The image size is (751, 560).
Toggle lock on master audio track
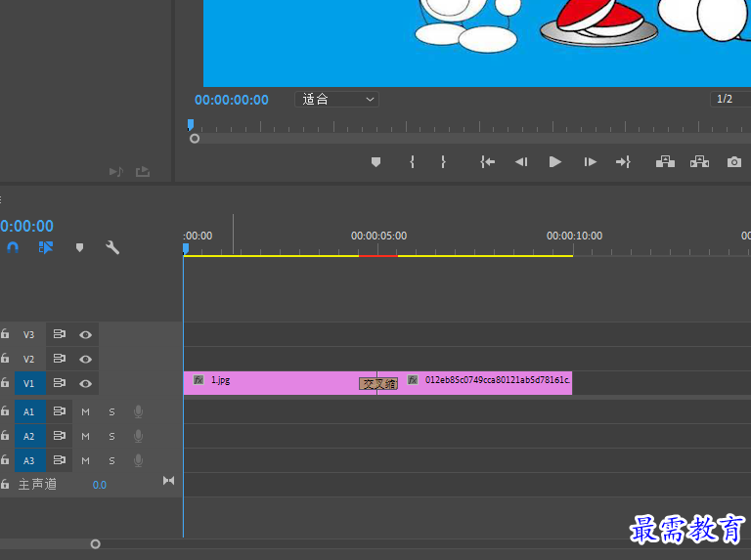point(5,484)
